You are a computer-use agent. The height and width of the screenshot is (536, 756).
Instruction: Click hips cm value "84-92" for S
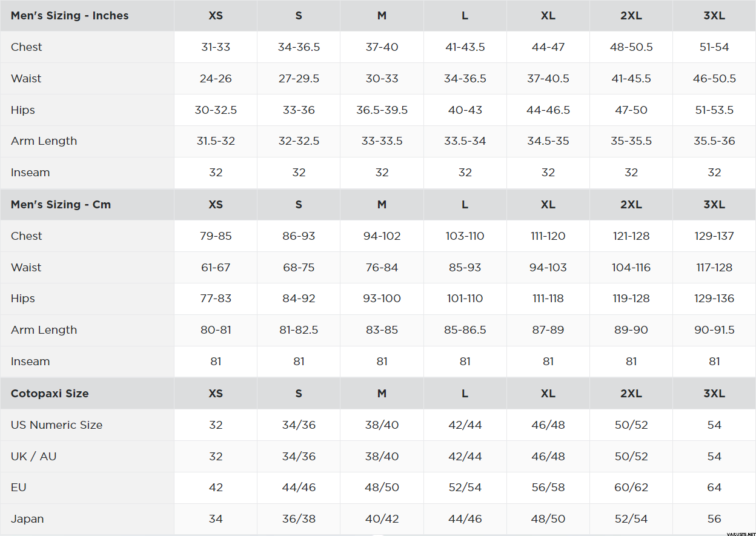click(x=299, y=299)
